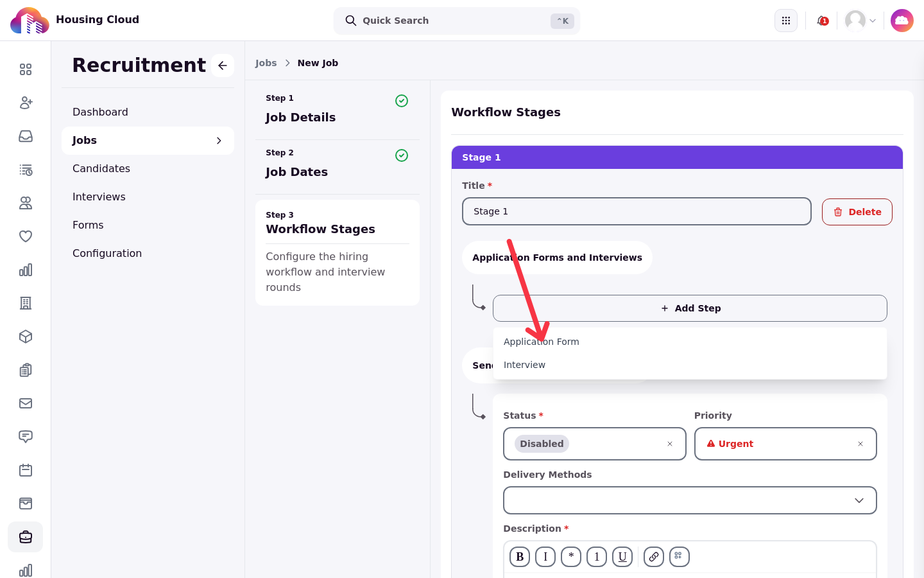Go to Interviews in Recruitment menu
This screenshot has width=924, height=578.
coord(148,197)
